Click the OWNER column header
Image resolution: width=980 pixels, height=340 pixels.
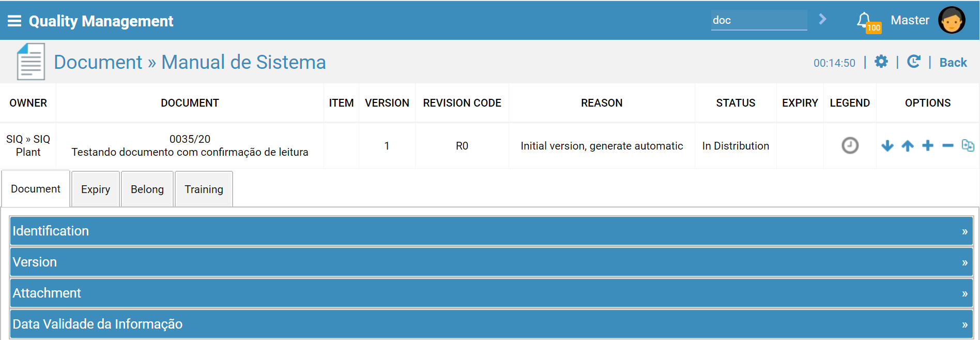coord(28,103)
